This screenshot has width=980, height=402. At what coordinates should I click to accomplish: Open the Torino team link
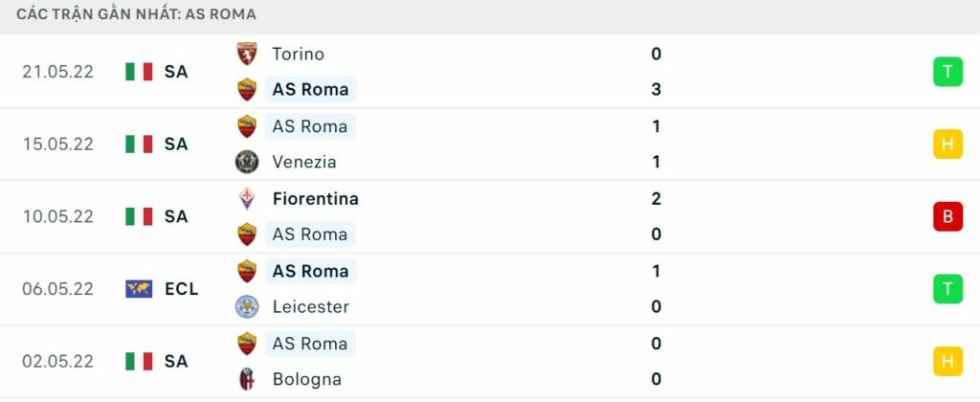pyautogui.click(x=298, y=55)
